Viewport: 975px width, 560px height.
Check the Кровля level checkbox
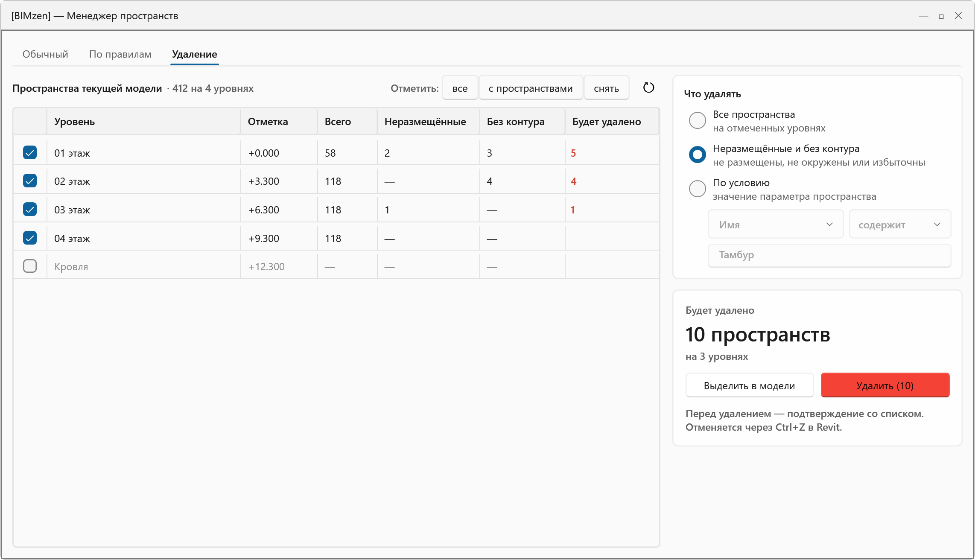[x=30, y=266]
